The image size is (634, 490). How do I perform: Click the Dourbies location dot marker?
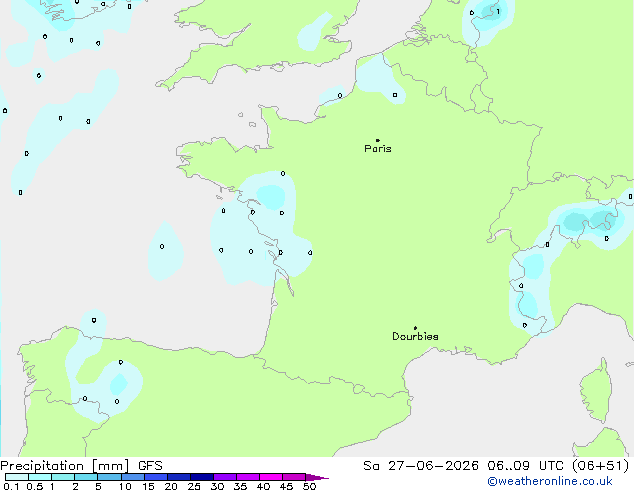point(415,328)
